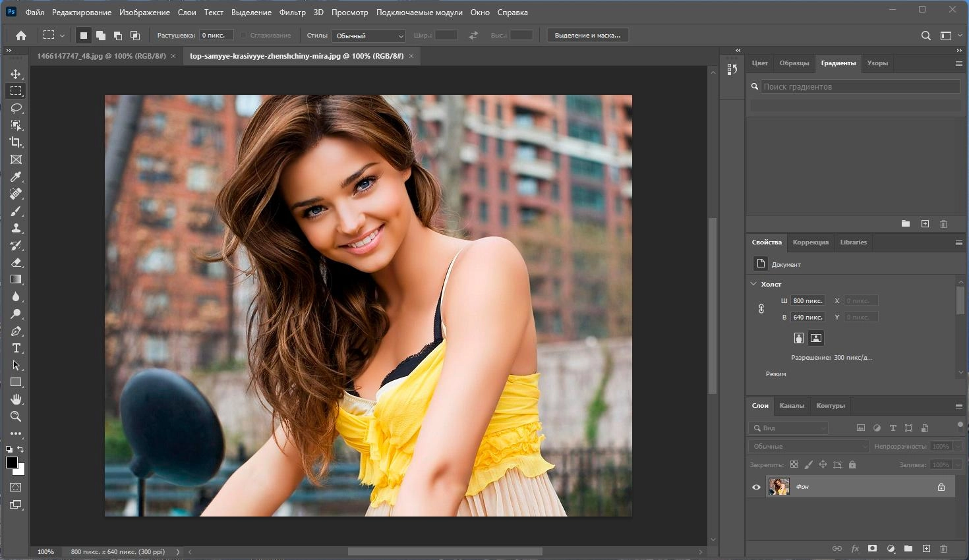Screen dimensions: 969x560
Task: Select the Dodge tool
Action: click(16, 314)
